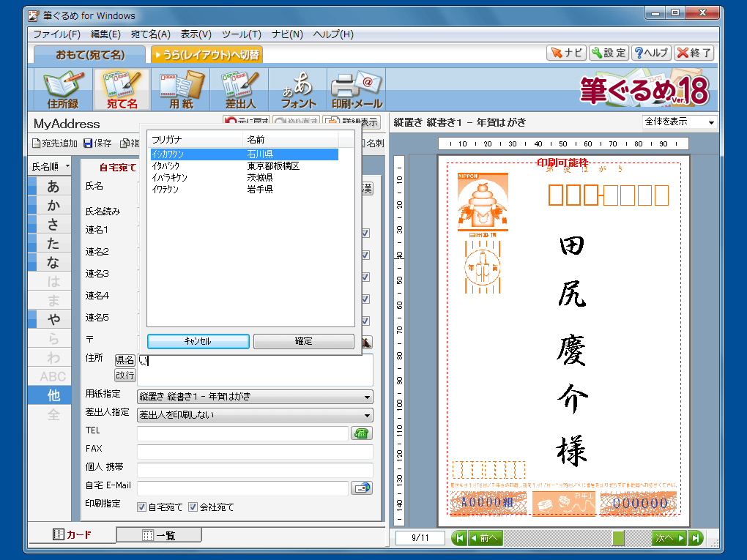Filter names by や index
The image size is (747, 560).
pyautogui.click(x=50, y=319)
